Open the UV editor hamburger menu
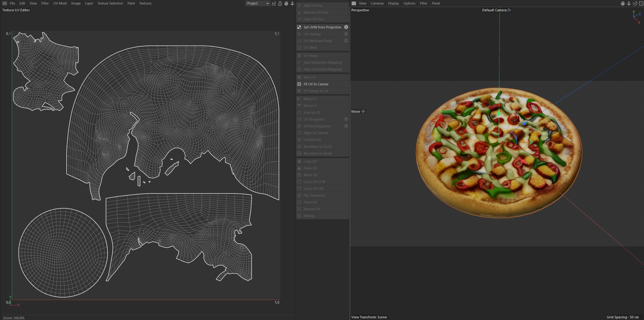The width and height of the screenshot is (644, 320). point(5,3)
